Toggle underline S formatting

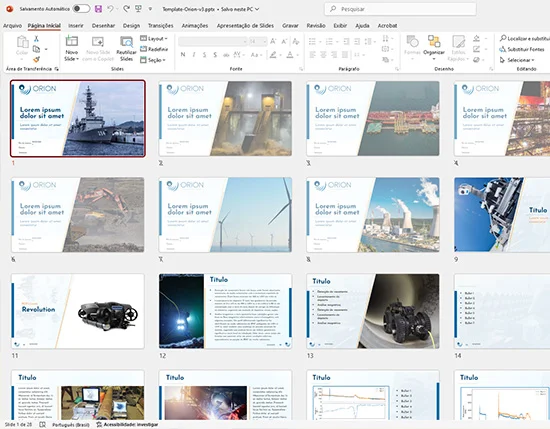click(x=204, y=55)
